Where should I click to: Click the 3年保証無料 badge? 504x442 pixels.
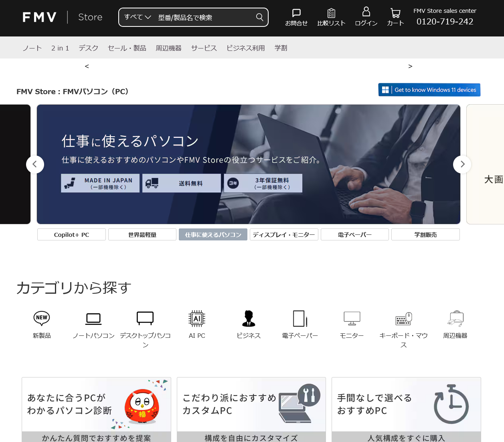pos(263,183)
